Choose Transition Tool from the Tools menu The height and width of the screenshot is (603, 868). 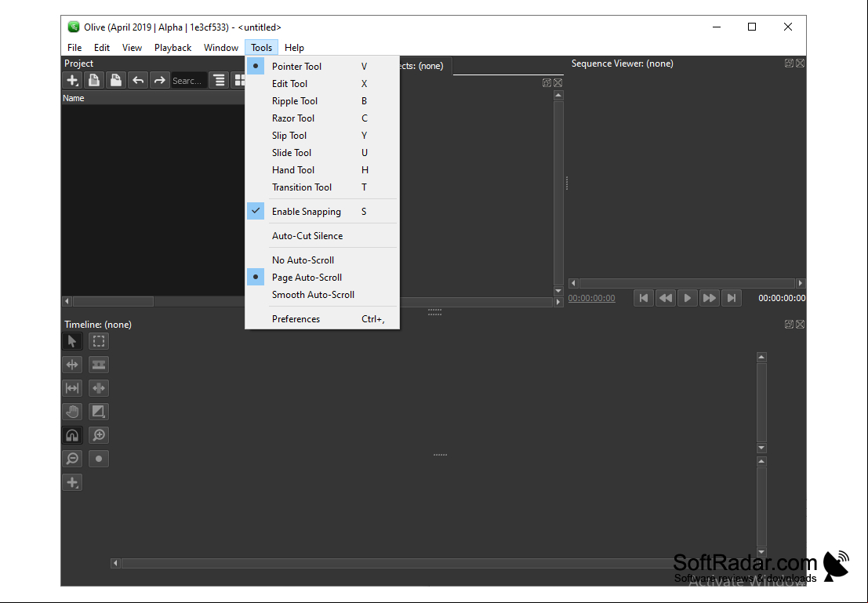[321, 187]
